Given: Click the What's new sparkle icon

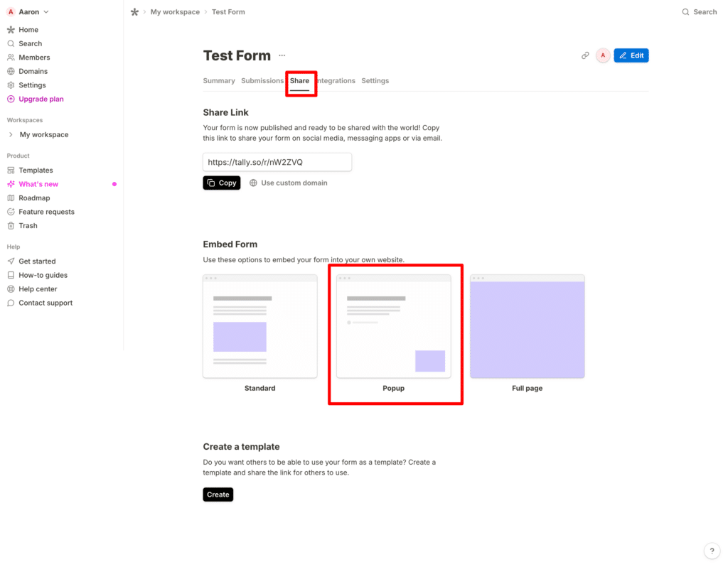Looking at the screenshot, I should point(11,184).
